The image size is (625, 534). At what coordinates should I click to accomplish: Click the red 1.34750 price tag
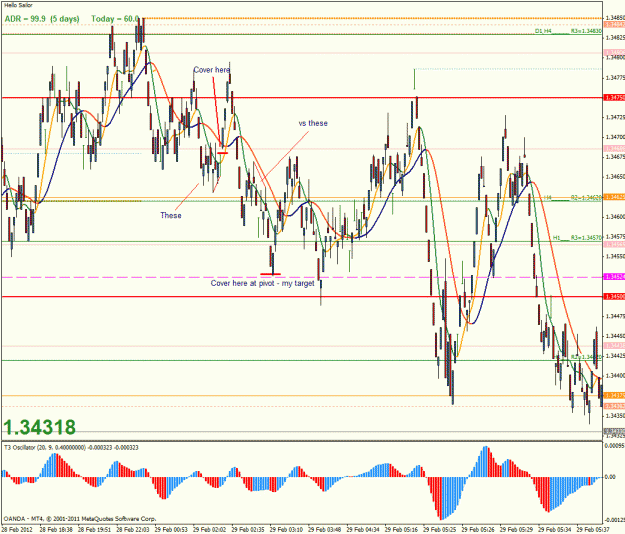pos(614,98)
